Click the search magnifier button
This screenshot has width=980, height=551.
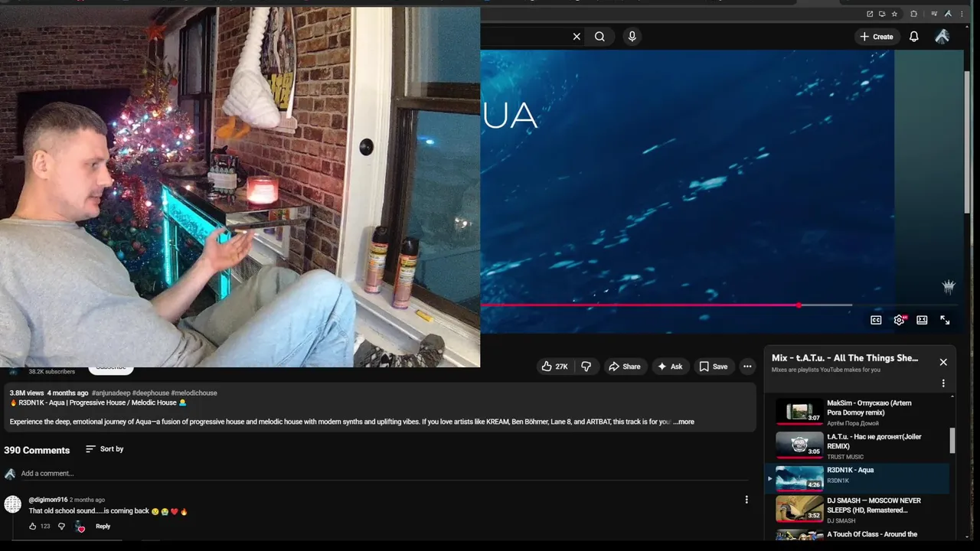pos(599,36)
